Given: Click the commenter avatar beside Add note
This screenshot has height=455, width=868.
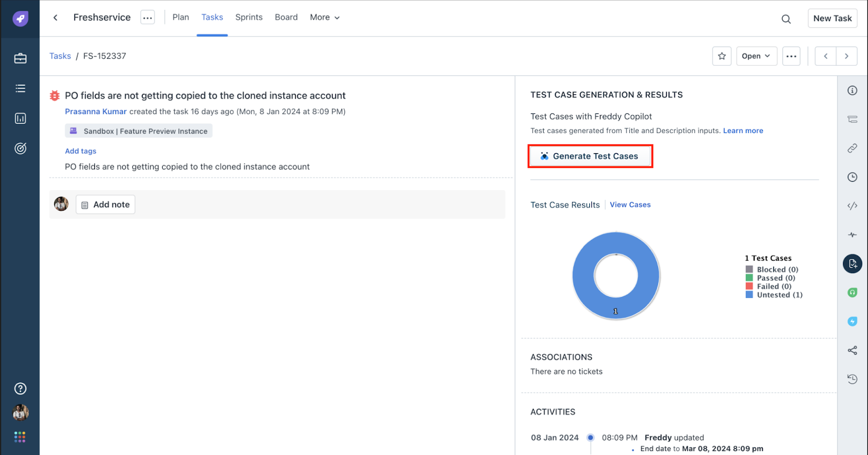Looking at the screenshot, I should tap(61, 204).
